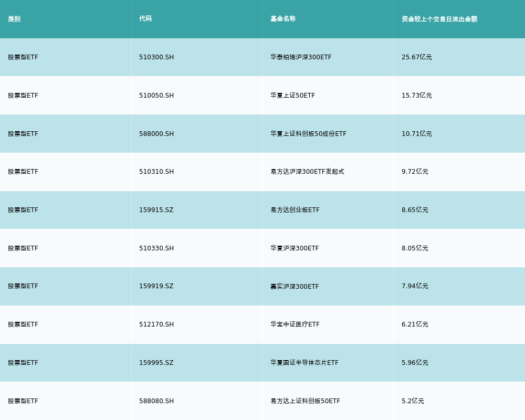Click outflow value 9.72亿元
Image resolution: width=525 pixels, height=420 pixels.
tap(415, 172)
